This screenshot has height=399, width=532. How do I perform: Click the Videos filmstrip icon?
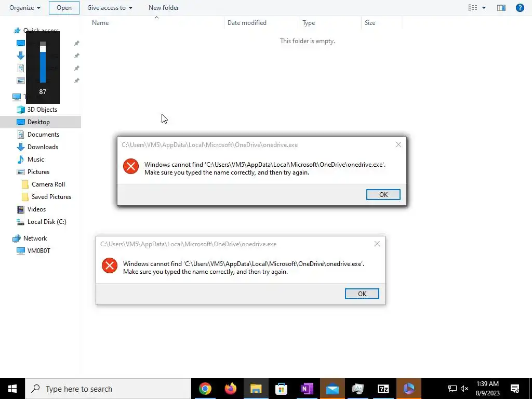point(21,209)
